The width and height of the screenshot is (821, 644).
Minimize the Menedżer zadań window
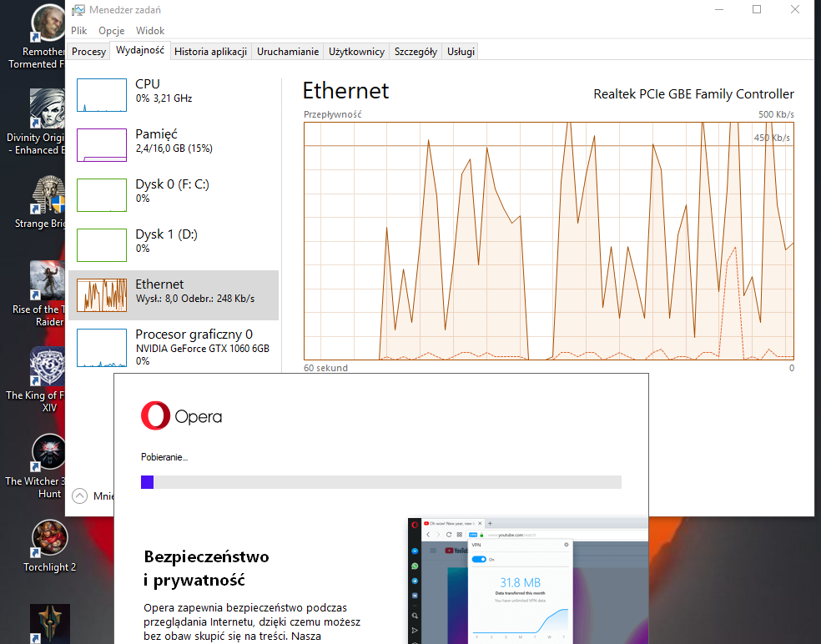(719, 9)
